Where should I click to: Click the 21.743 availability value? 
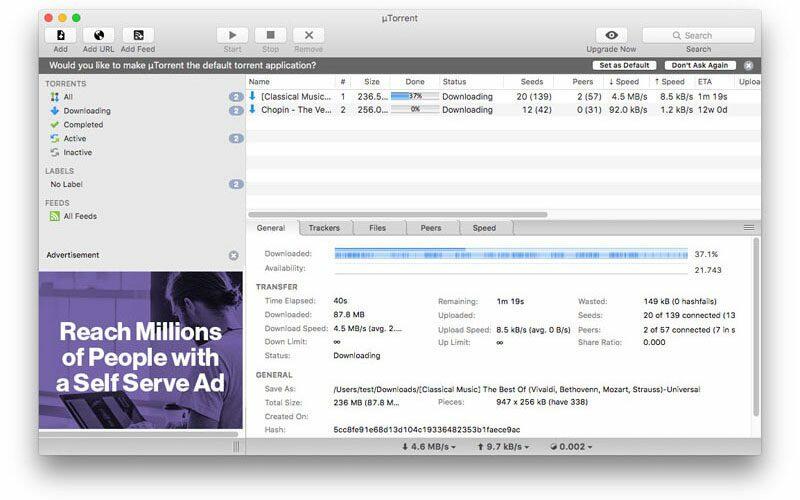[x=708, y=270]
